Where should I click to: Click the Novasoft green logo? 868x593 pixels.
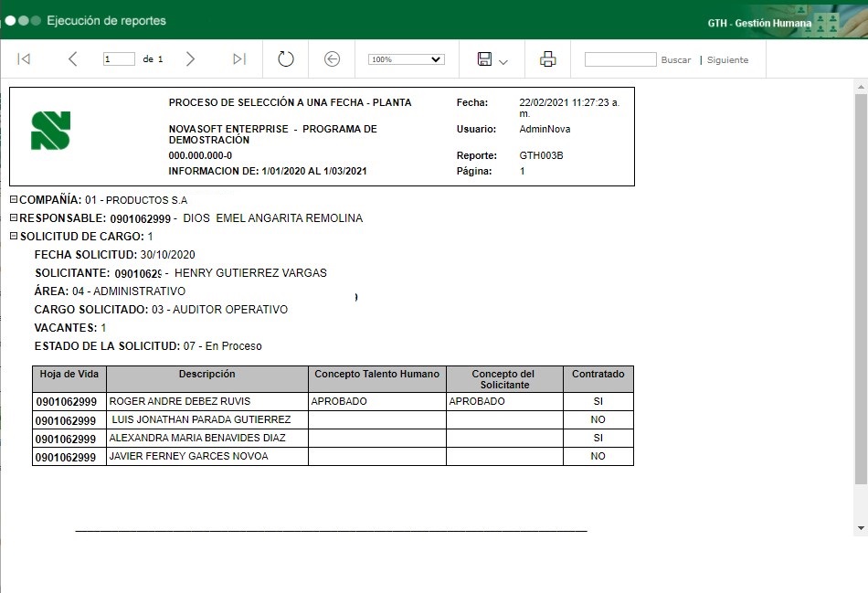pyautogui.click(x=50, y=131)
